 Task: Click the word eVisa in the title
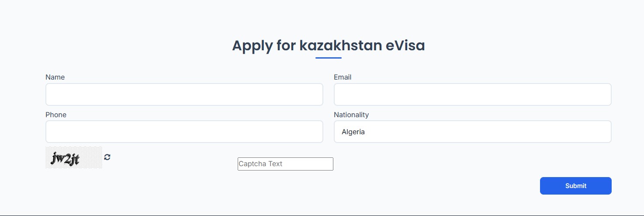405,45
